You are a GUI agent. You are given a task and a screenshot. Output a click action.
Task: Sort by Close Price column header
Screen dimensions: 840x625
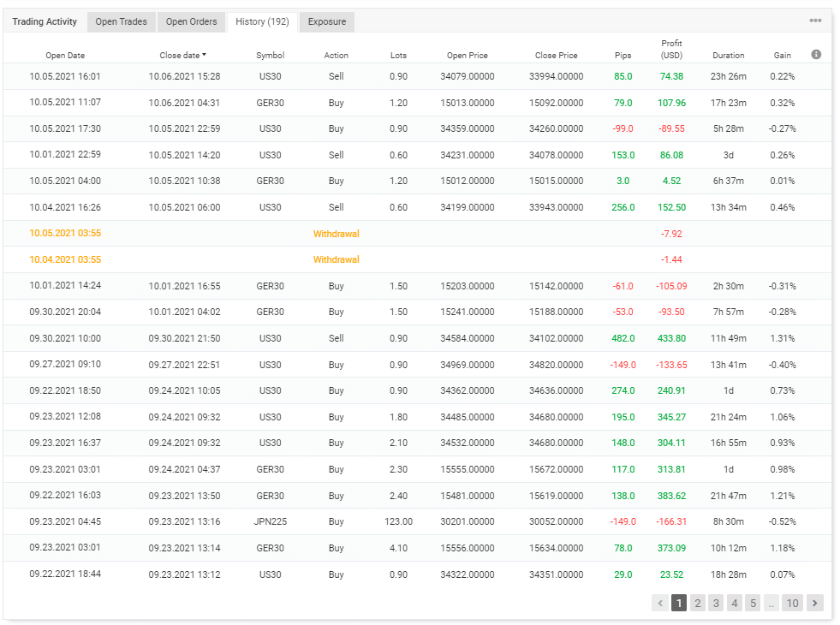556,55
